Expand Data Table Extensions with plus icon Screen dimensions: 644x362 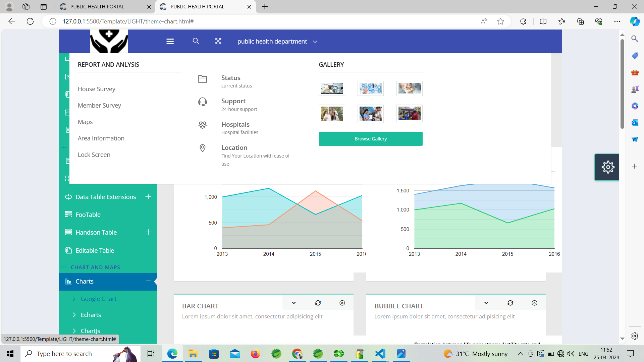coord(148,196)
